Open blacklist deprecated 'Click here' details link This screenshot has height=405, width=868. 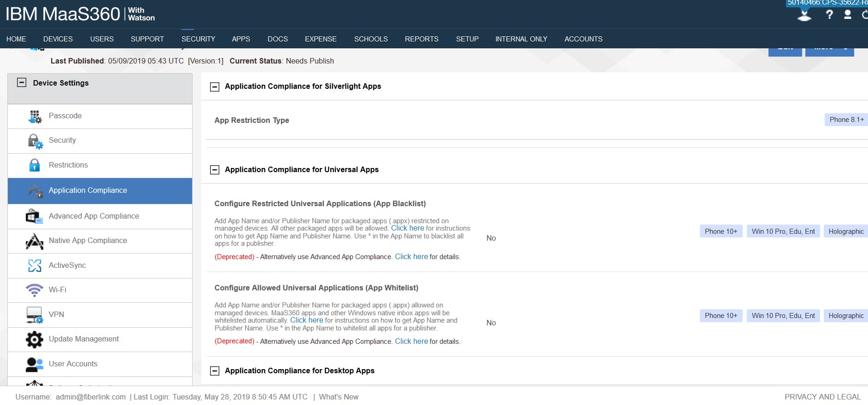[411, 257]
